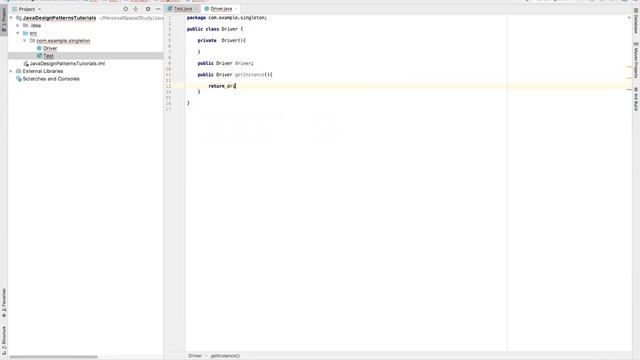This screenshot has height=360, width=640.
Task: Select JavaDesignPatternsTutorials.iml file
Action: [67, 64]
